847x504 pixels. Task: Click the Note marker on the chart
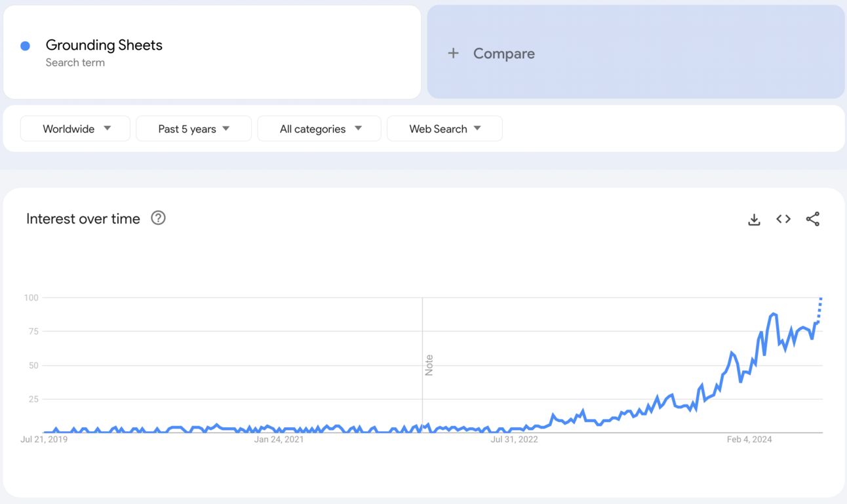pos(429,365)
